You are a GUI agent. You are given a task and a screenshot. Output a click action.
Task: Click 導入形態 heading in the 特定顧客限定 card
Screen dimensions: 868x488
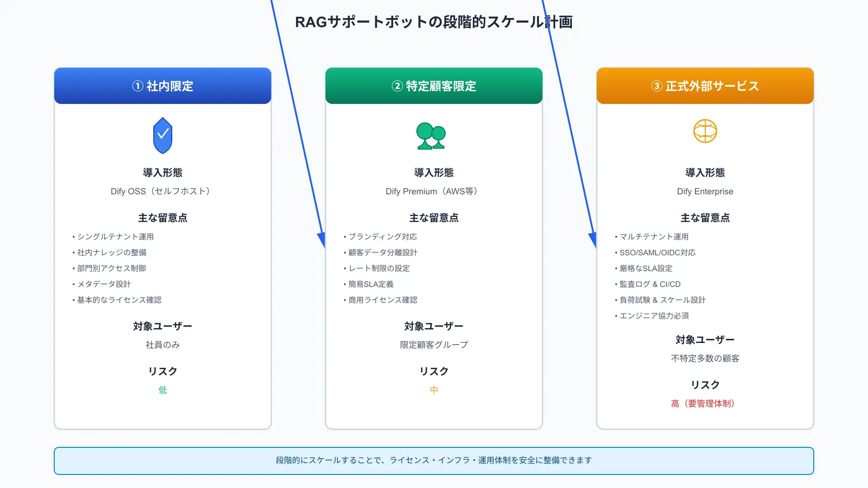pyautogui.click(x=434, y=173)
